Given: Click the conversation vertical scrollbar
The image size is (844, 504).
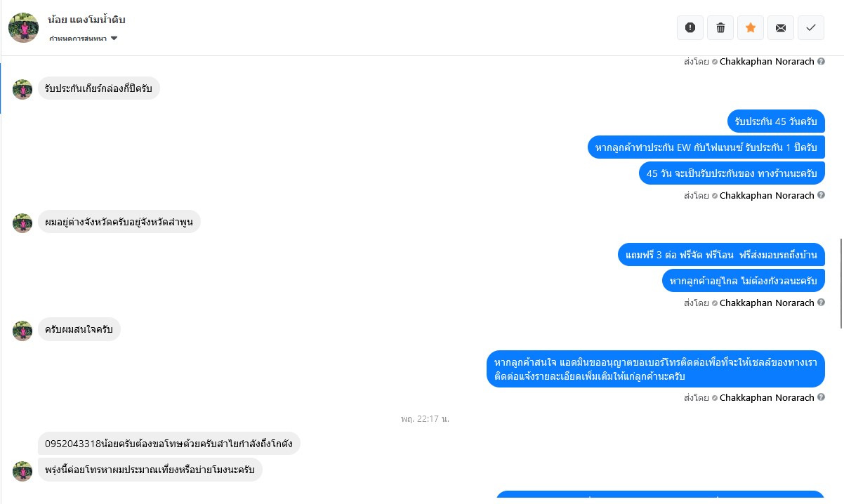Looking at the screenshot, I should coord(841,283).
